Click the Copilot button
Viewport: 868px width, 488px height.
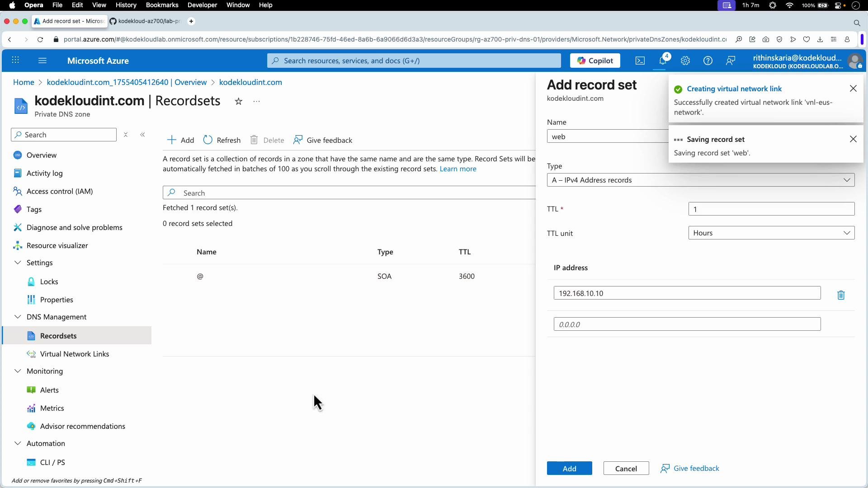(595, 61)
